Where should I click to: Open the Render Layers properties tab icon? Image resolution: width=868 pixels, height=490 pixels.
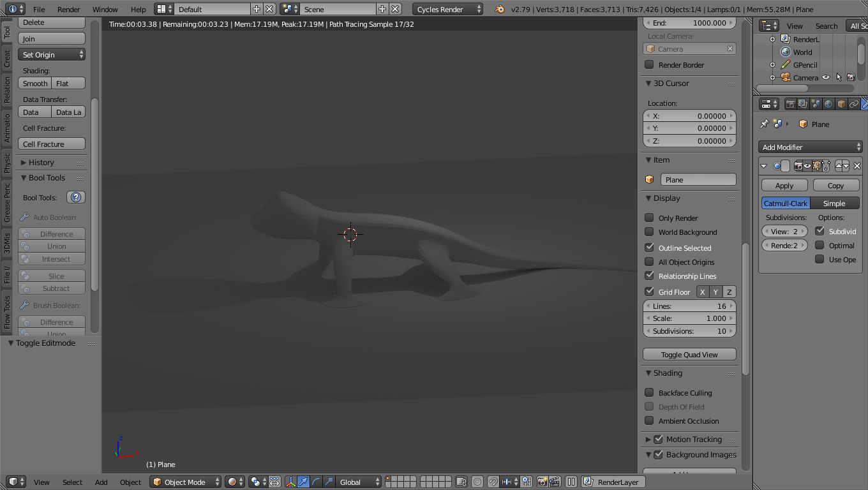point(803,104)
